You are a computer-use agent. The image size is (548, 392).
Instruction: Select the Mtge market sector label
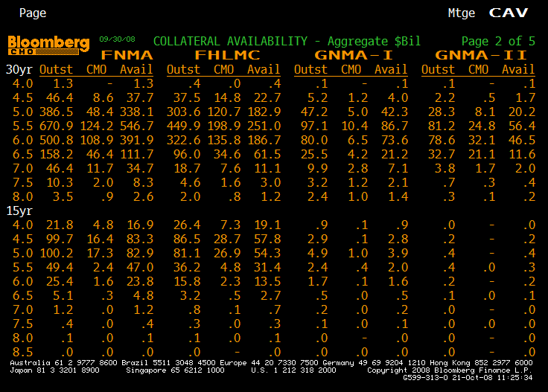click(462, 13)
